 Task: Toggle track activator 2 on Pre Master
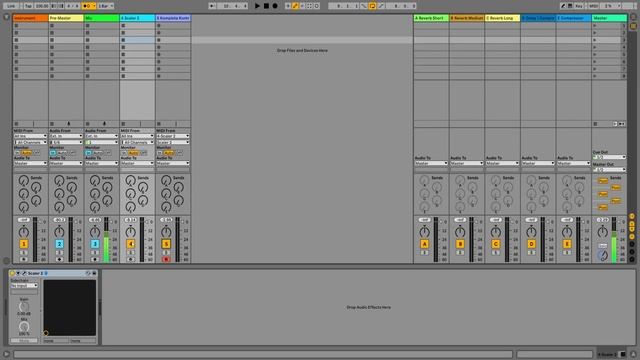tap(59, 244)
